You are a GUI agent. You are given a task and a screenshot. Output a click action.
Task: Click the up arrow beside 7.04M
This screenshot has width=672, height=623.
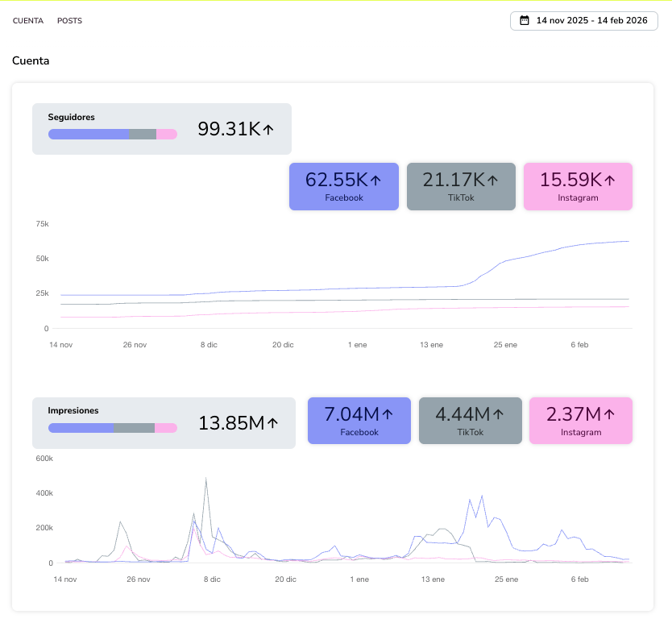coord(388,414)
